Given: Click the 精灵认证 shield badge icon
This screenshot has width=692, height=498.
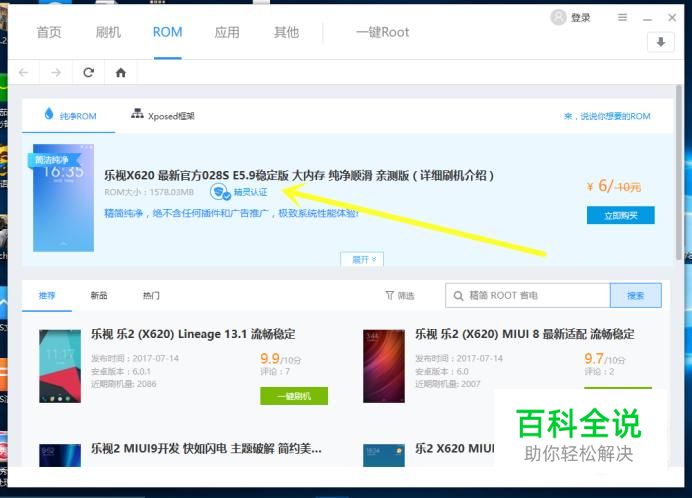Looking at the screenshot, I should coord(220,192).
